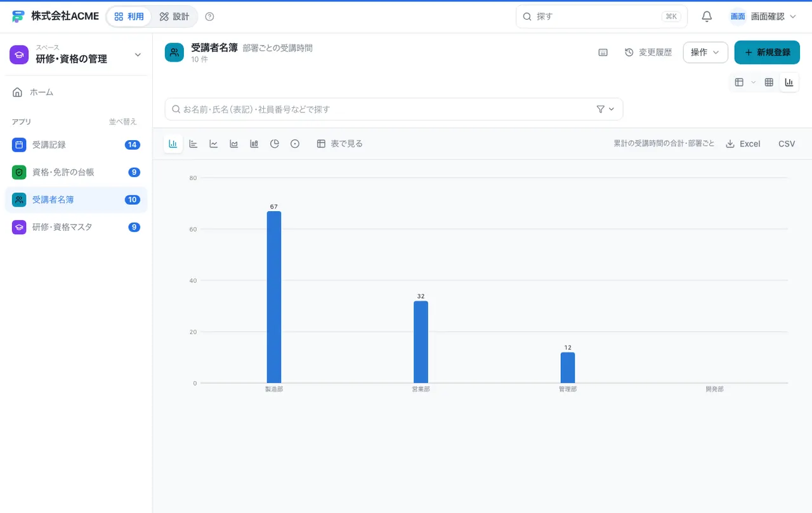This screenshot has height=513, width=812.
Task: Download the data as CSV
Action: pos(787,144)
